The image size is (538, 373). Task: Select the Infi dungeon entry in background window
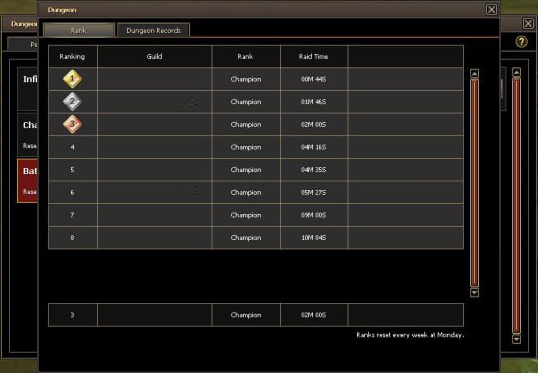[x=27, y=89]
